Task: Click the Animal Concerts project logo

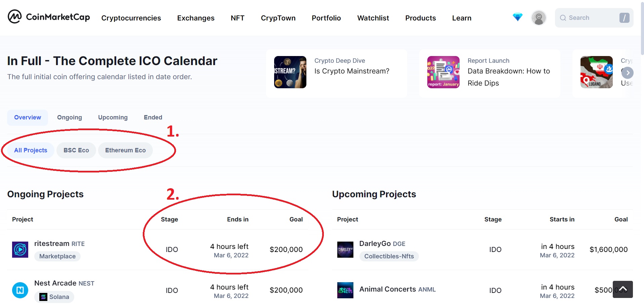Action: coord(345,290)
